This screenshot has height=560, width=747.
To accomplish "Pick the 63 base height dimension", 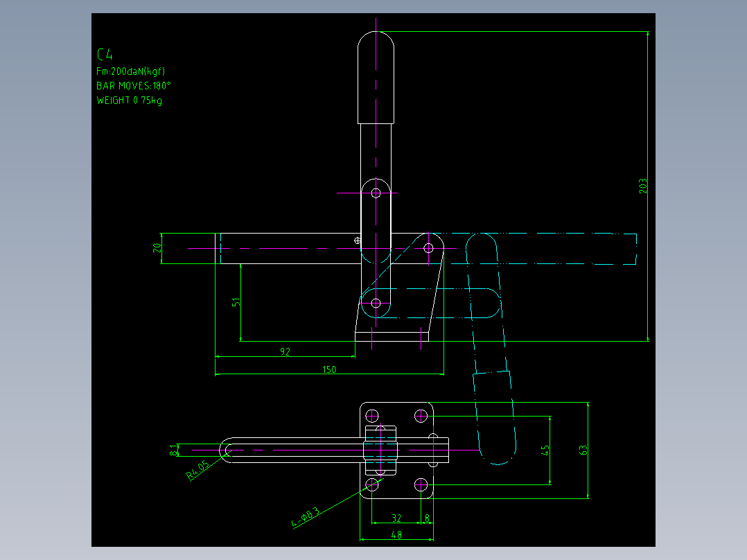I will 583,450.
